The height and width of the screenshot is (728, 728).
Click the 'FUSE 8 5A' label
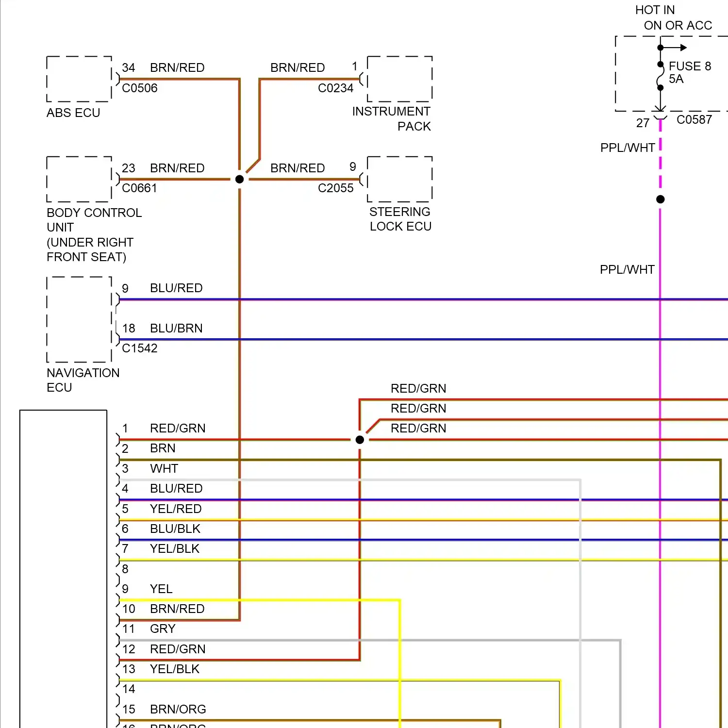coord(690,72)
